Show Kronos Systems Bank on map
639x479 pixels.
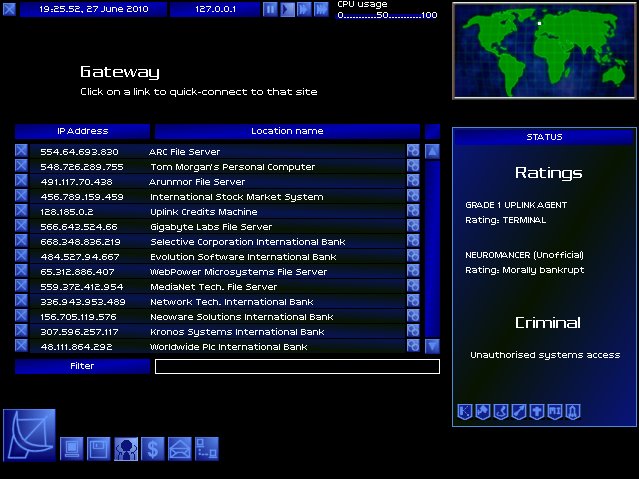point(413,331)
